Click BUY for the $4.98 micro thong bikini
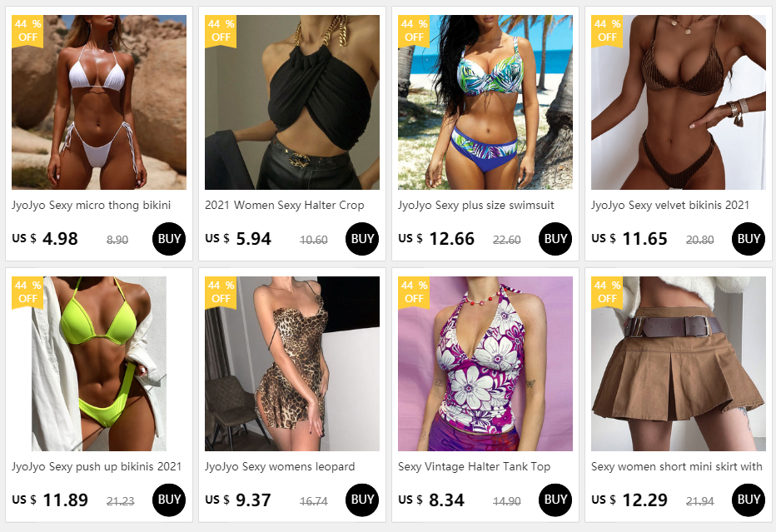Screen dimensions: 776x532 pos(169,239)
